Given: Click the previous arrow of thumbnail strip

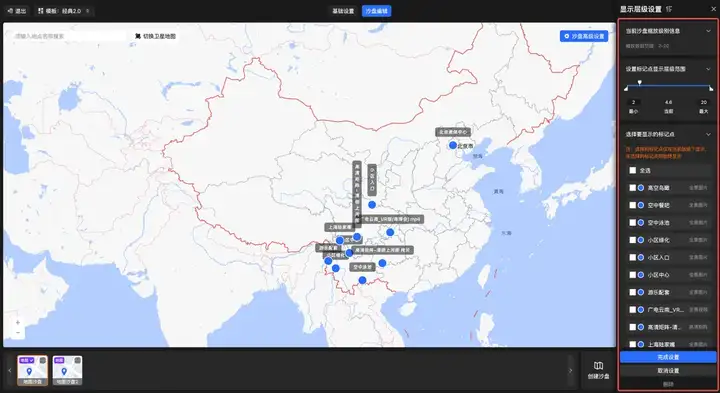Looking at the screenshot, I should (x=10, y=371).
